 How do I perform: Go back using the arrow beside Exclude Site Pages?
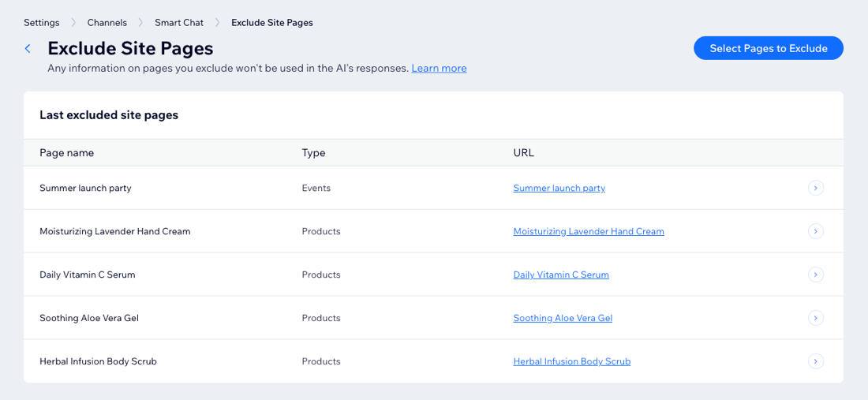[x=28, y=49]
